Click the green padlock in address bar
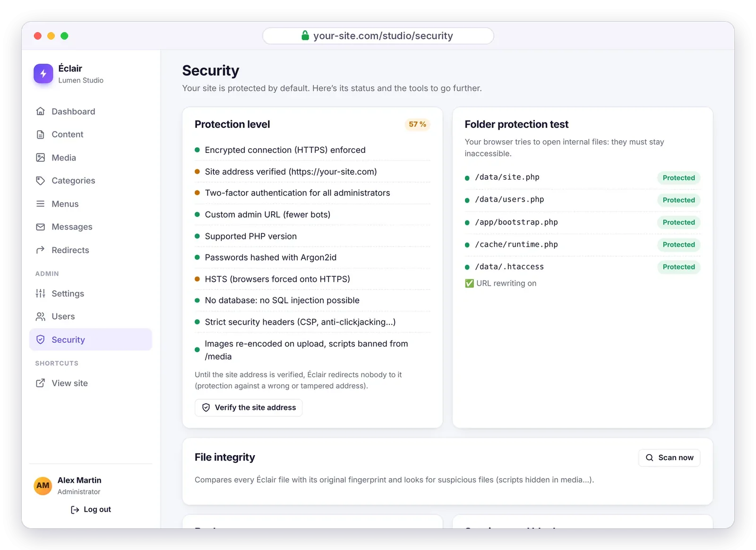The width and height of the screenshot is (756, 550). click(x=305, y=35)
